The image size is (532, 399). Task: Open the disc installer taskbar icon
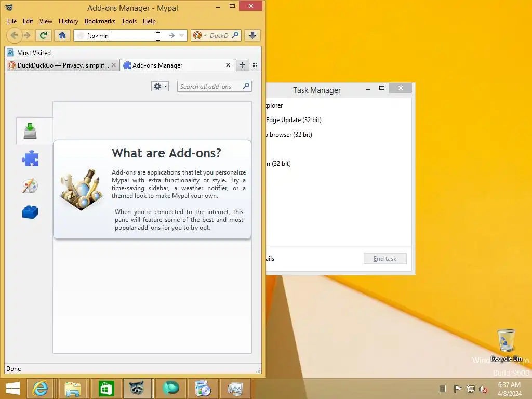tap(203, 389)
